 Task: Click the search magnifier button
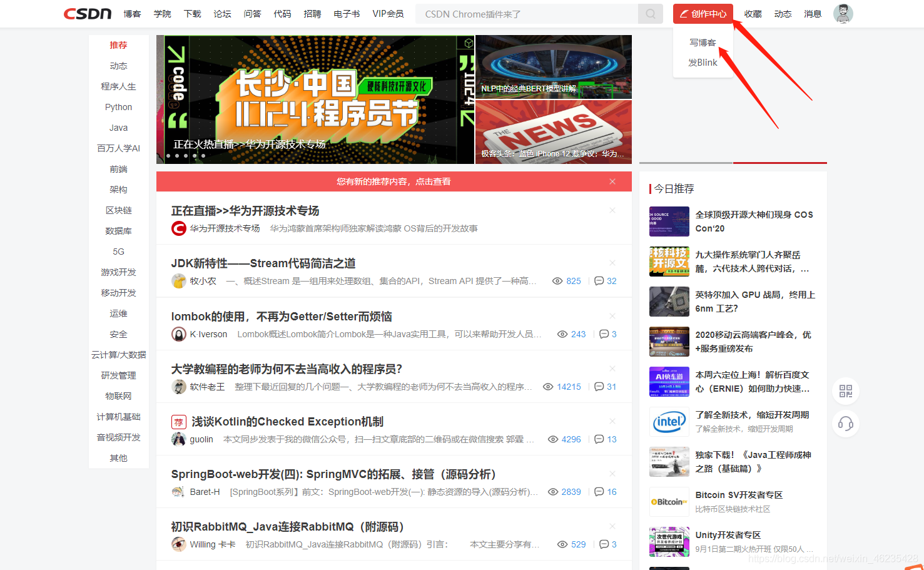tap(651, 14)
